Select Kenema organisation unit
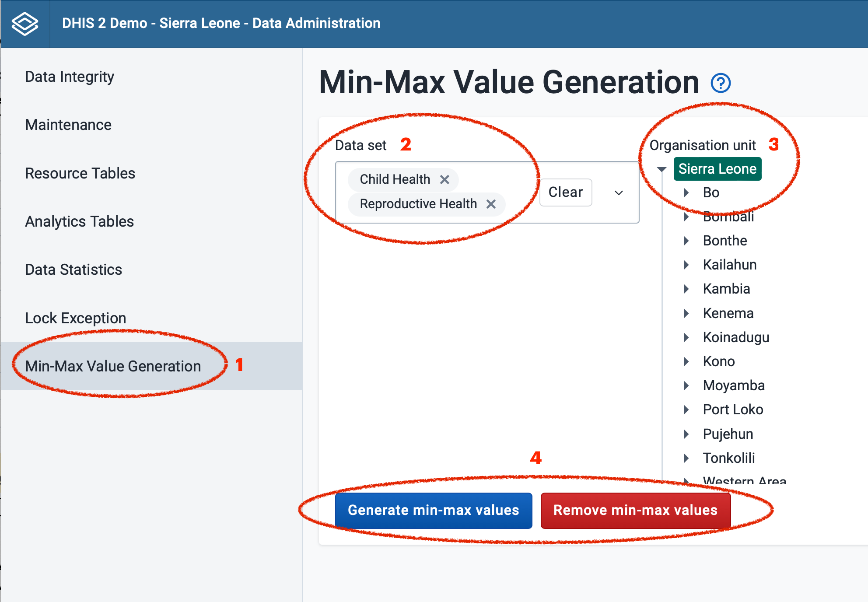 (728, 313)
